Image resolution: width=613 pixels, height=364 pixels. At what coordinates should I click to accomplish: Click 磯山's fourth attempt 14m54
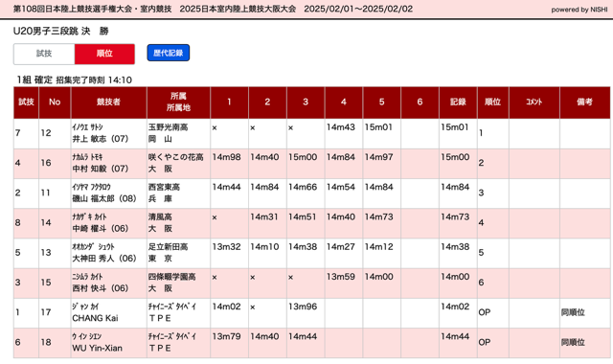pos(341,188)
